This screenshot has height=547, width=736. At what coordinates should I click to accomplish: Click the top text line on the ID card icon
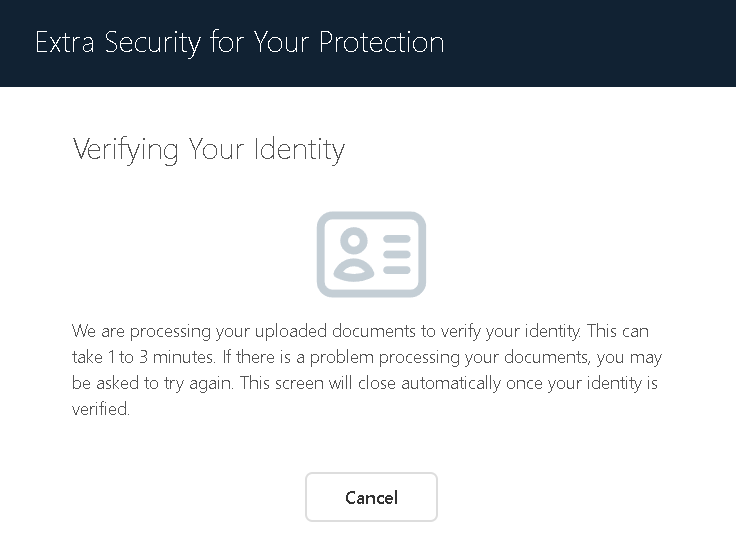pyautogui.click(x=397, y=241)
